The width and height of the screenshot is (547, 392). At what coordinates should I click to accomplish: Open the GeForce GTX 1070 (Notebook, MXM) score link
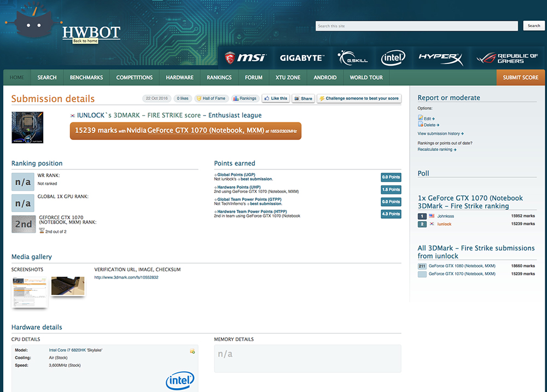[x=206, y=131]
